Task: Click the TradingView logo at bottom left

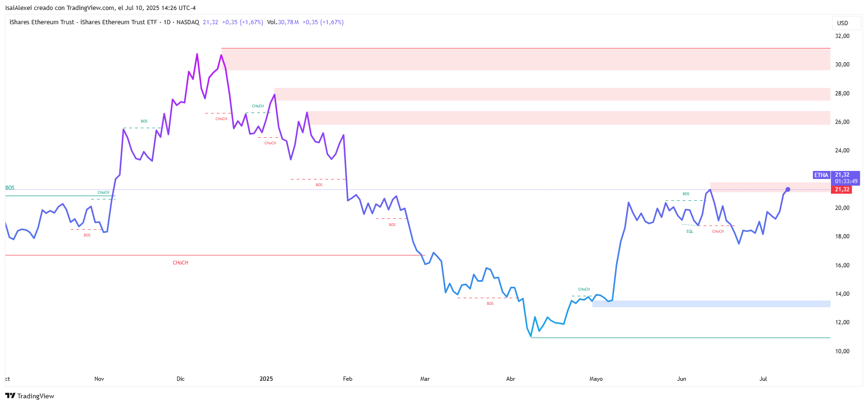Action: (x=29, y=396)
